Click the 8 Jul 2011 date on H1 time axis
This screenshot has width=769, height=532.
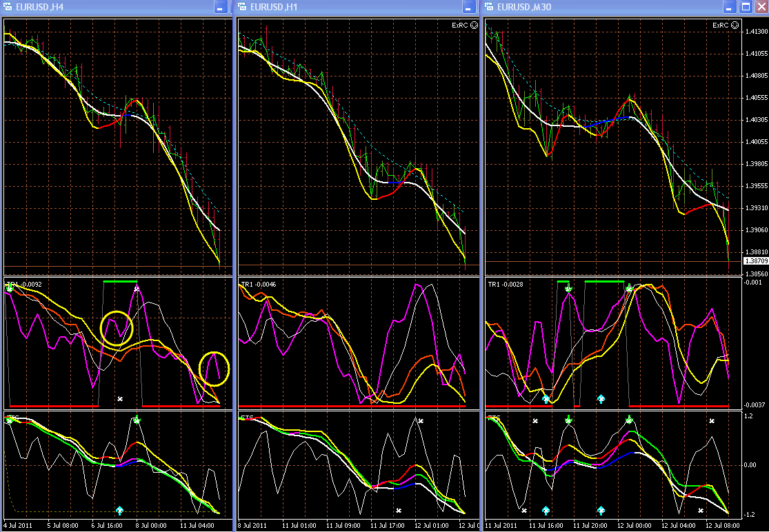tap(252, 526)
